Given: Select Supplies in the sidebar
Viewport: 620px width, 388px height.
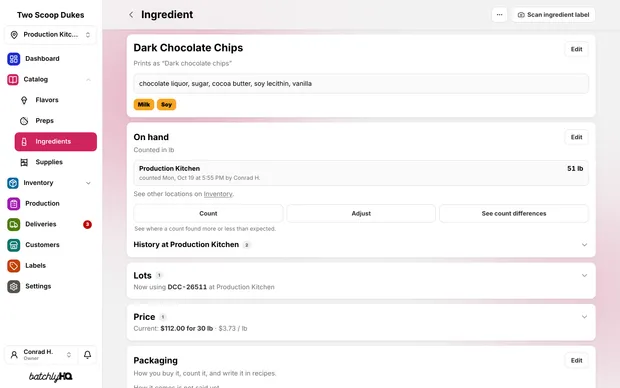Looking at the screenshot, I should [56, 162].
